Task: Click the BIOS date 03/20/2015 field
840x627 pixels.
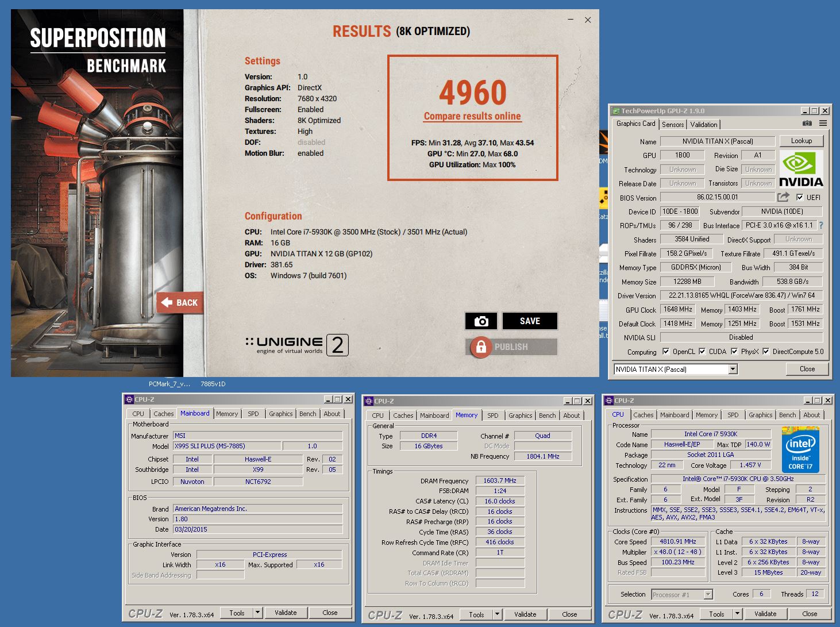Action: 258,529
